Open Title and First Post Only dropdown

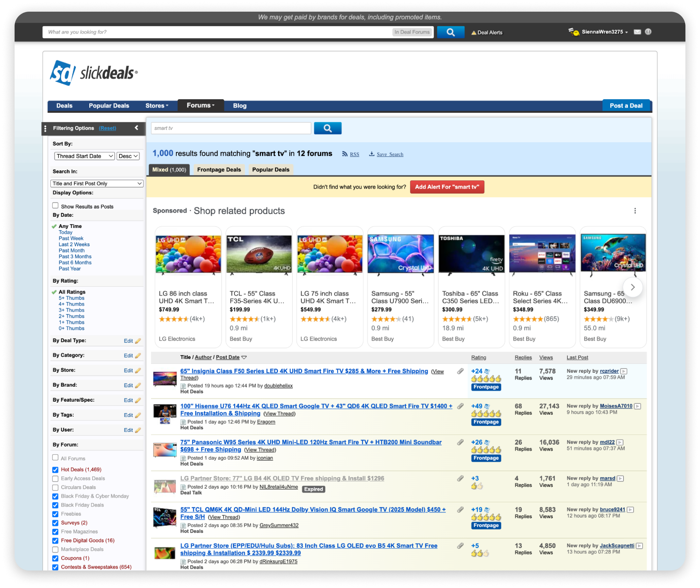97,183
